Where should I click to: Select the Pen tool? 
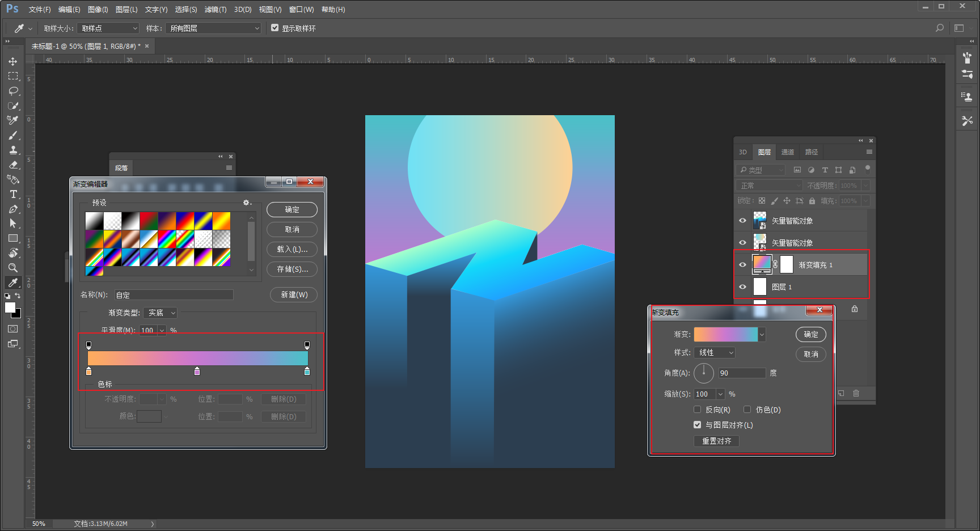[13, 209]
